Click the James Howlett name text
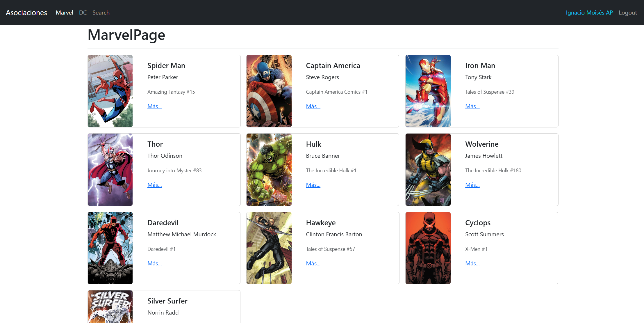Image resolution: width=644 pixels, height=323 pixels. point(484,156)
